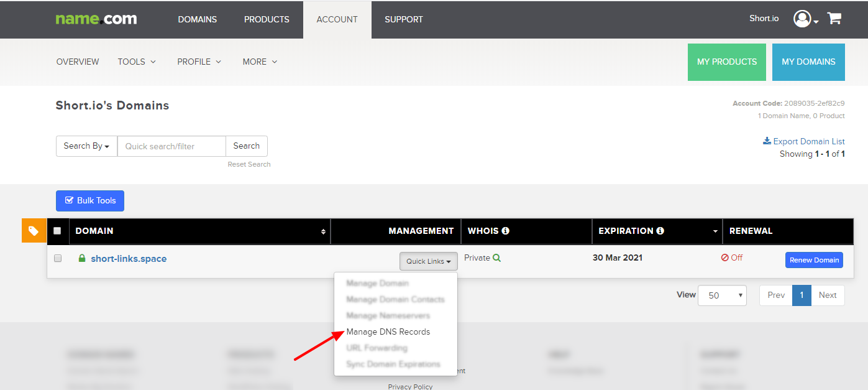Open the user account avatar menu
This screenshot has width=868, height=390.
coord(805,19)
